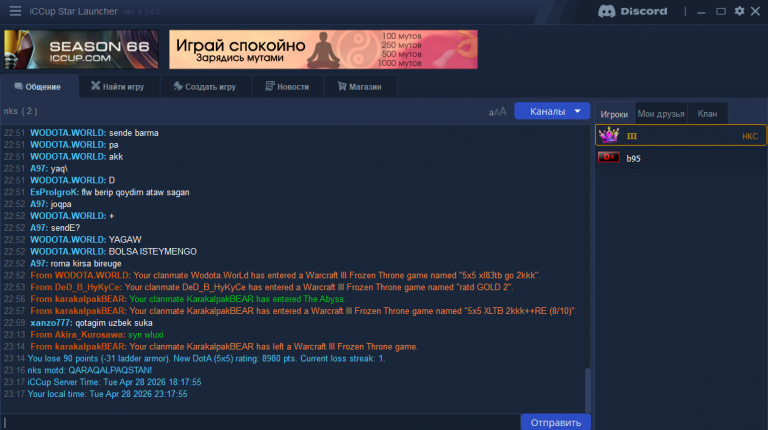The height and width of the screenshot is (430, 768).
Task: Click the chat message input field
Action: tap(260, 422)
